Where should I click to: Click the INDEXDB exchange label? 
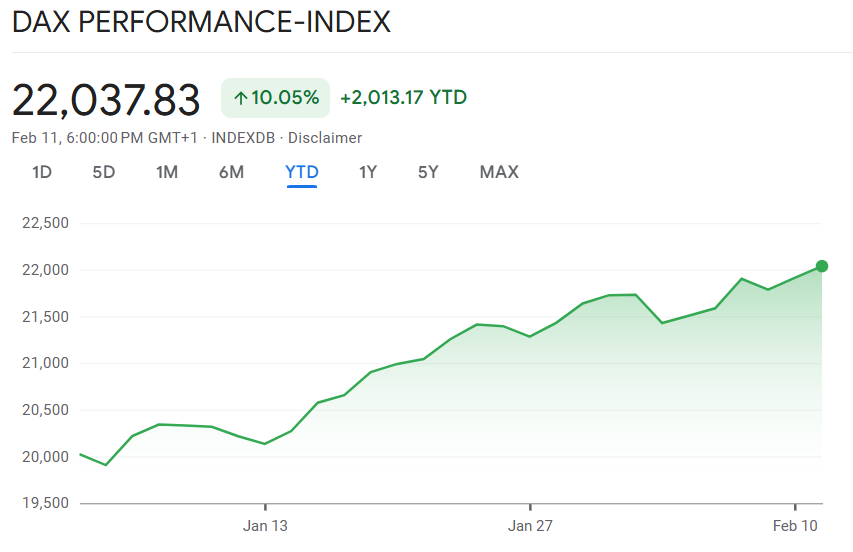point(242,138)
